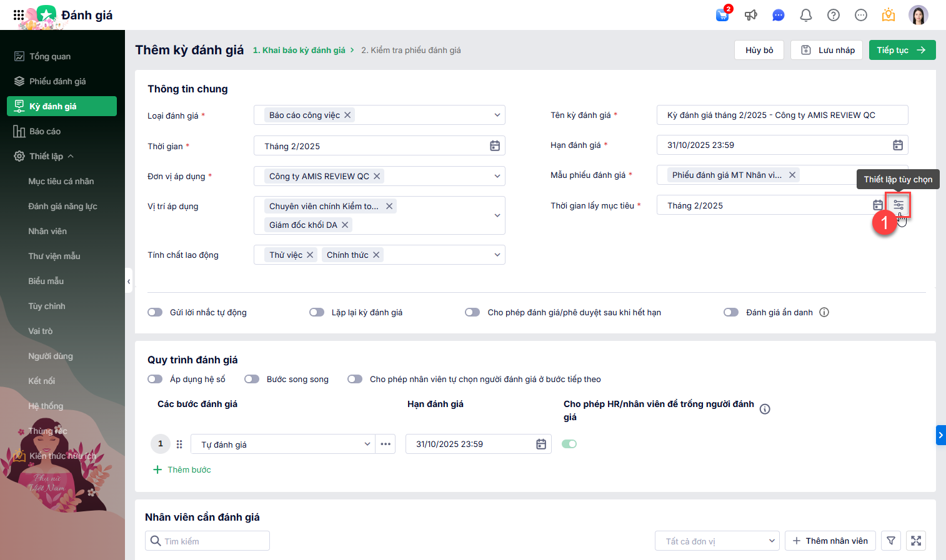Open the custom settings (Thiết lập tùy chọn) icon

click(899, 205)
